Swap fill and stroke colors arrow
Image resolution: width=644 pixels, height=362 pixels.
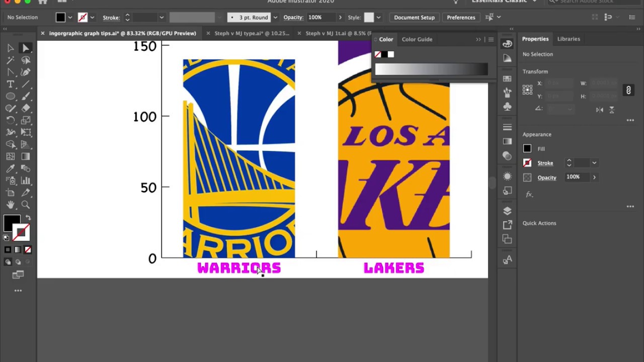pos(28,218)
